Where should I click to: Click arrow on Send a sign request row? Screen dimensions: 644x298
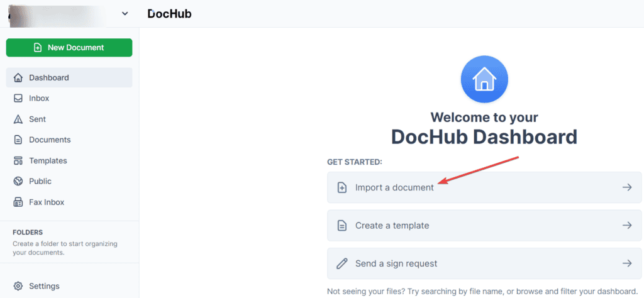coord(627,263)
